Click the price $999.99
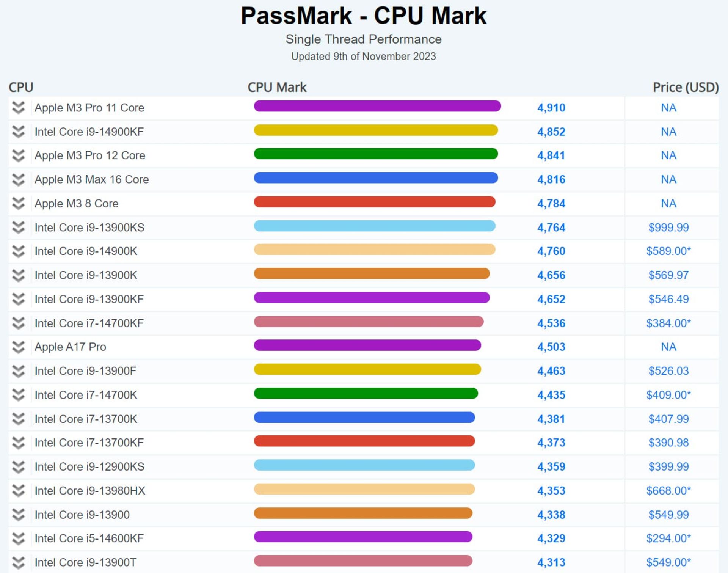The height and width of the screenshot is (573, 728). pos(668,228)
